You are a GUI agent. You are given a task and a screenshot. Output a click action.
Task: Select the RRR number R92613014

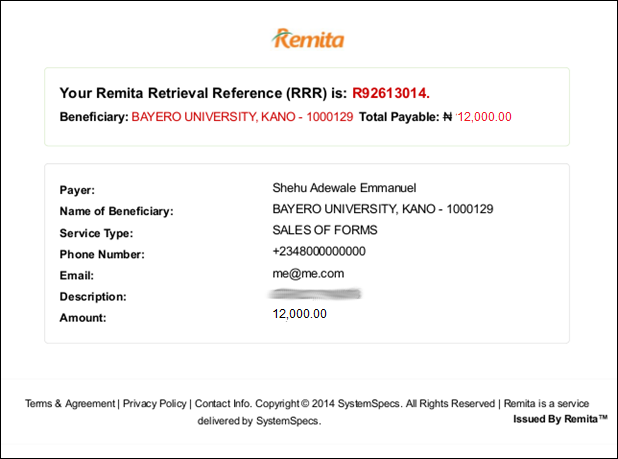(391, 93)
